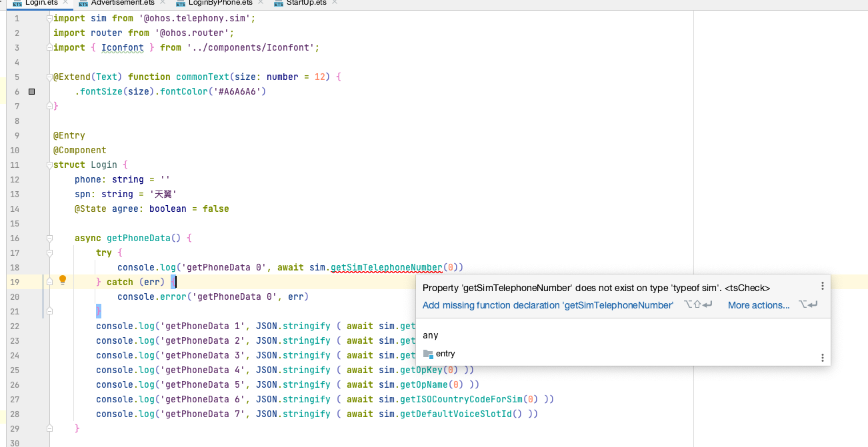Image resolution: width=868 pixels, height=447 pixels.
Task: Close the StartUp.ets tab
Action: tap(334, 3)
